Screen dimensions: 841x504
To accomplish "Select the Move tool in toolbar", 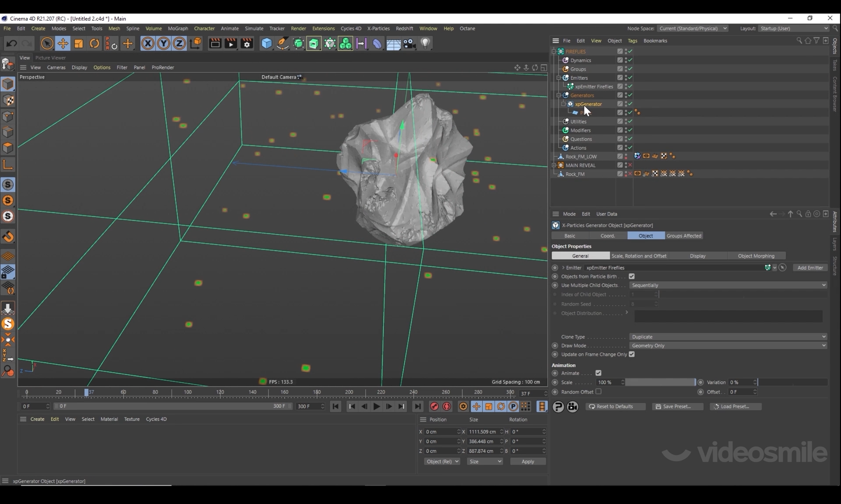I will (x=63, y=43).
